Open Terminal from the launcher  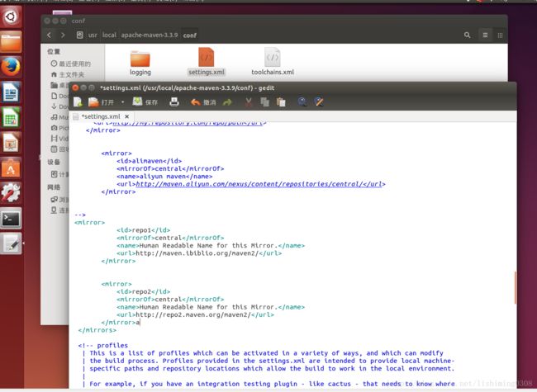[11, 218]
